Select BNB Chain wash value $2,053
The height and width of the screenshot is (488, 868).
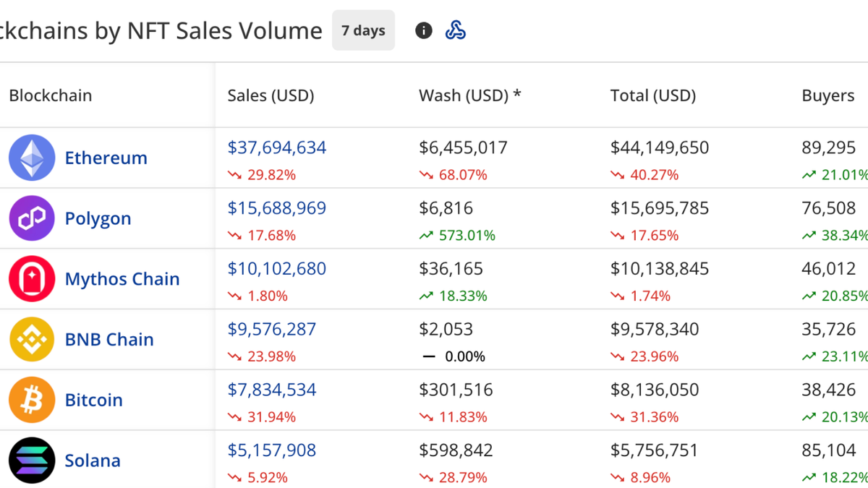(446, 330)
